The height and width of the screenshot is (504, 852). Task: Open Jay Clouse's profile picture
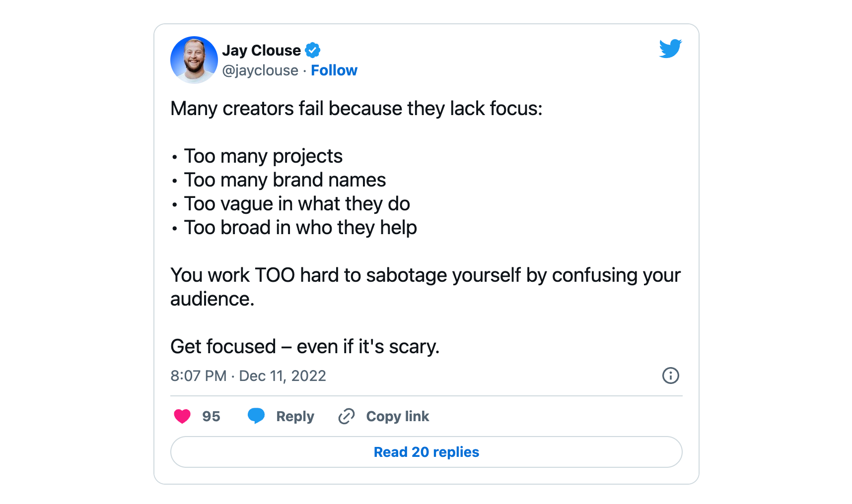194,60
